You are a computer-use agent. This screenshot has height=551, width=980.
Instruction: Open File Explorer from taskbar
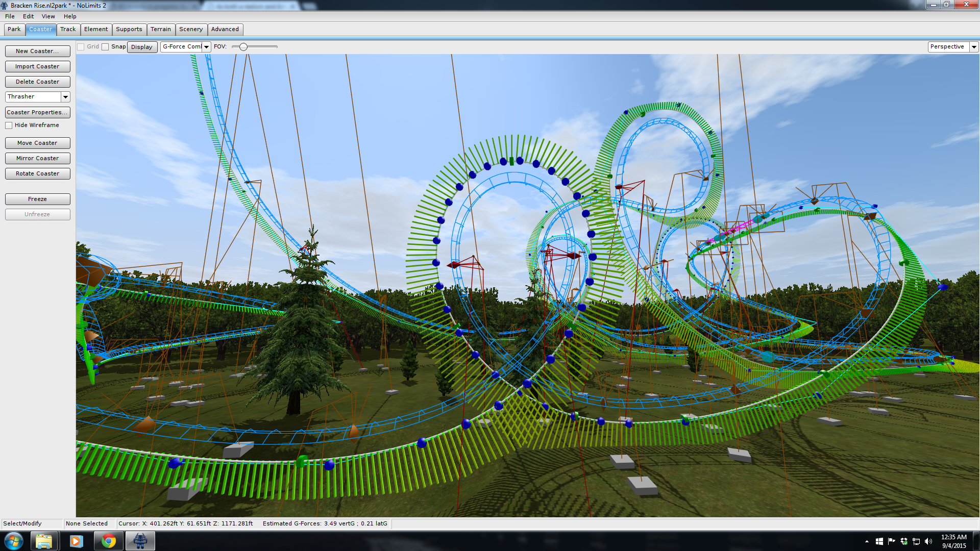coord(44,541)
